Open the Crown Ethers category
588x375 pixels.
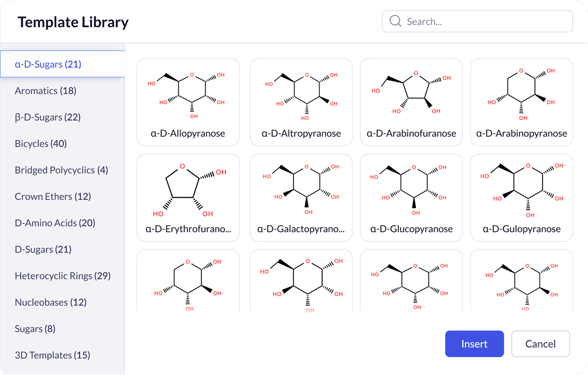point(53,196)
